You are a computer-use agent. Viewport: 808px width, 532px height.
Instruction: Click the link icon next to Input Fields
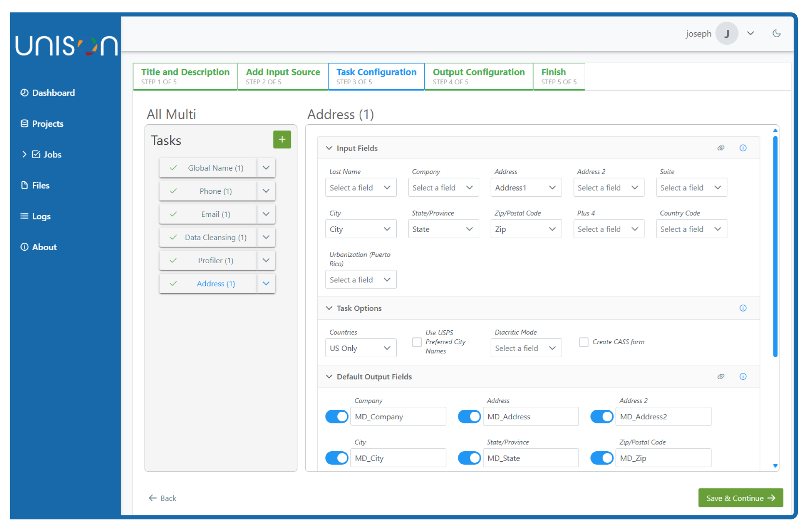(x=721, y=148)
